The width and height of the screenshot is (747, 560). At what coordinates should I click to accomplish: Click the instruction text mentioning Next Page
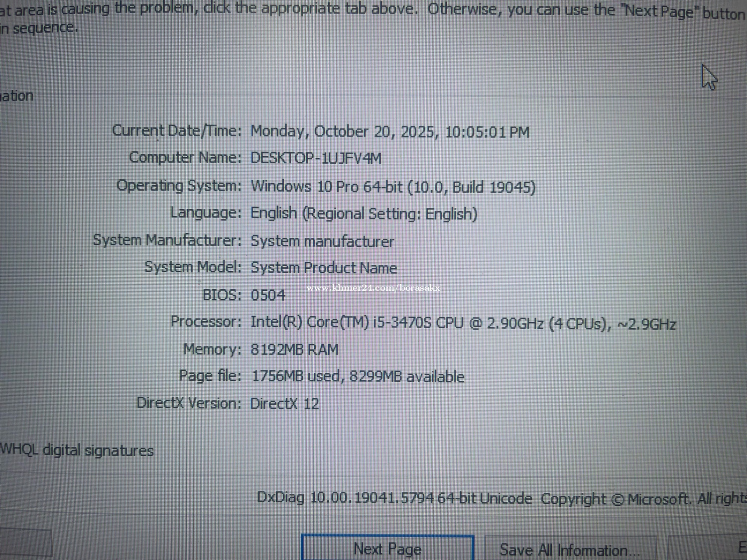[373, 10]
